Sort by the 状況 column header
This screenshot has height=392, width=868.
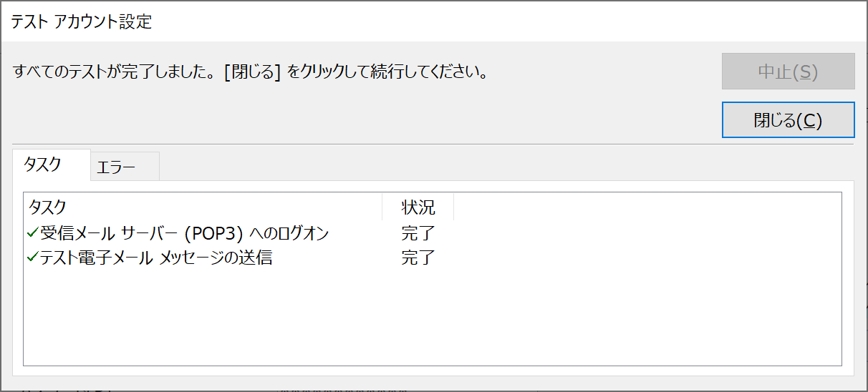[418, 207]
